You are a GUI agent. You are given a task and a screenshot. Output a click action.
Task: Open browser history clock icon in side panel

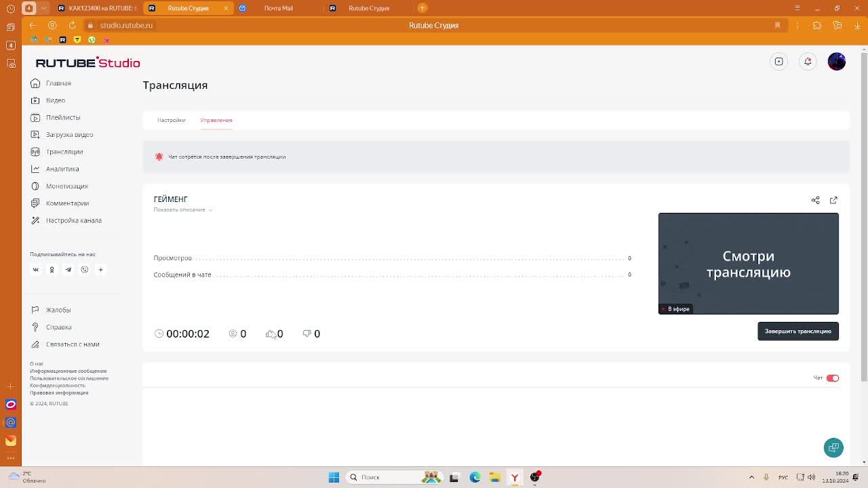point(10,9)
